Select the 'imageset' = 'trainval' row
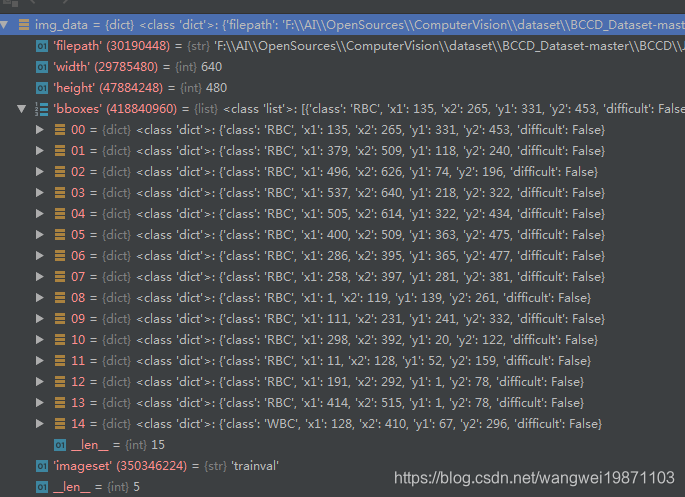685x497 pixels. click(x=342, y=466)
